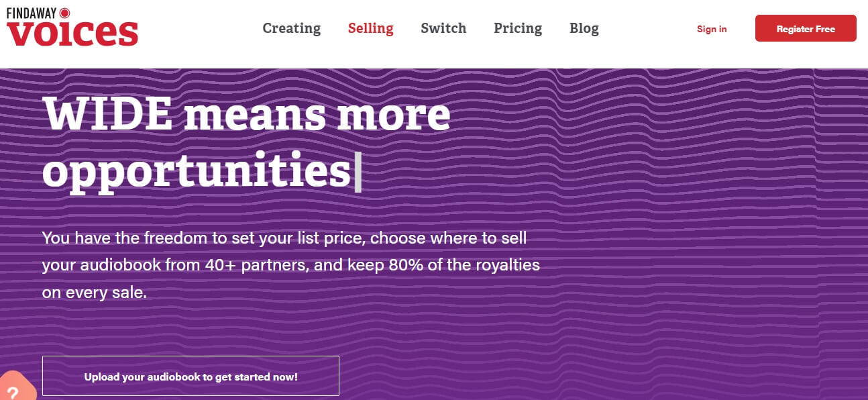
Task: Click the "FINDAWAY" text in the logo
Action: tap(32, 12)
